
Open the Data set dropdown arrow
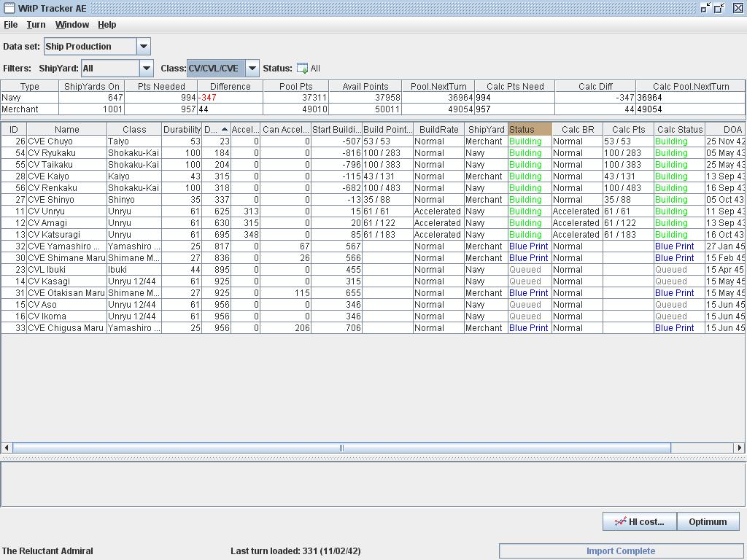(x=144, y=47)
